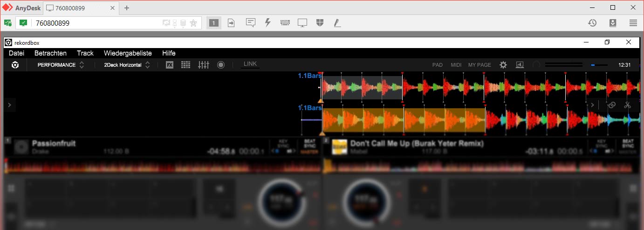Click the blue level slider near the clock
This screenshot has width=644, height=230.
(599, 65)
